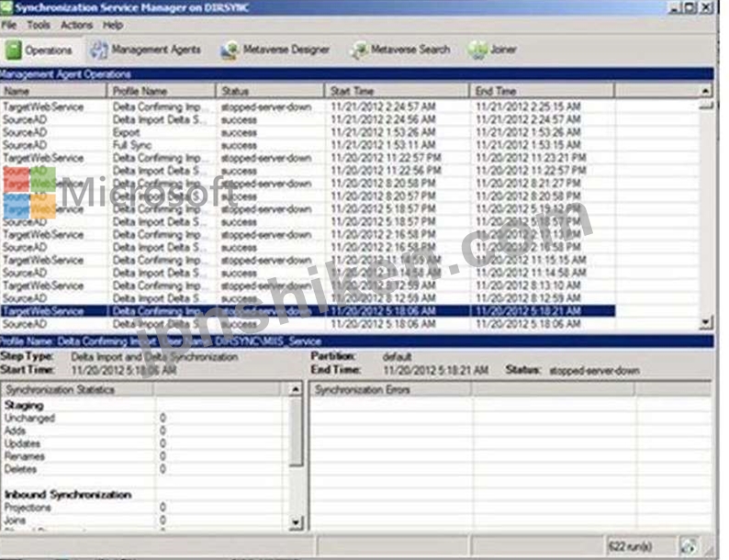Sort operations by Name column

click(x=53, y=91)
